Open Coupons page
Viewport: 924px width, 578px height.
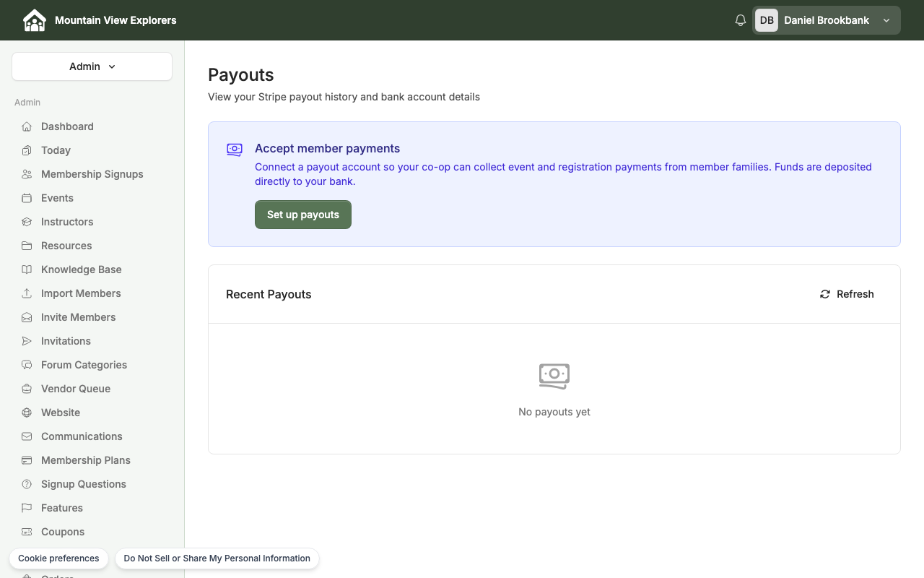(63, 532)
